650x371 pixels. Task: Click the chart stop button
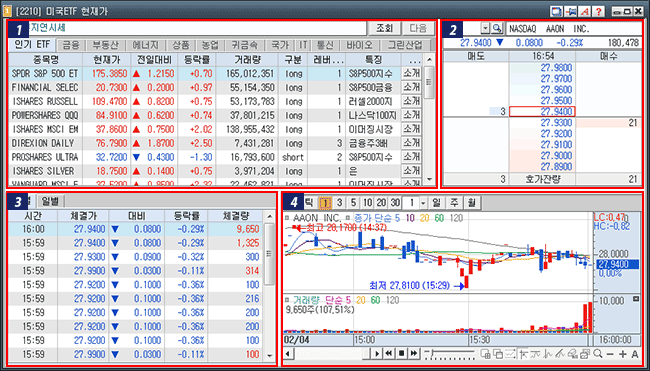pos(401,354)
